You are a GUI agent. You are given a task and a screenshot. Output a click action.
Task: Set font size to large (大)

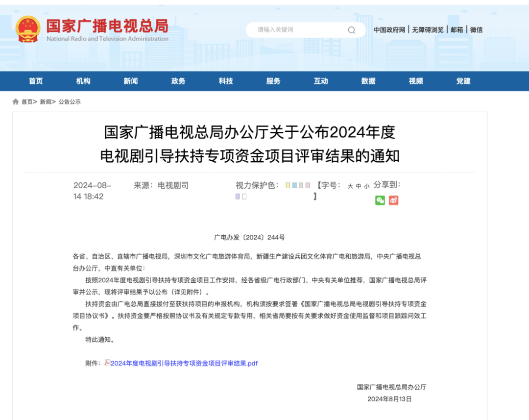pos(350,186)
